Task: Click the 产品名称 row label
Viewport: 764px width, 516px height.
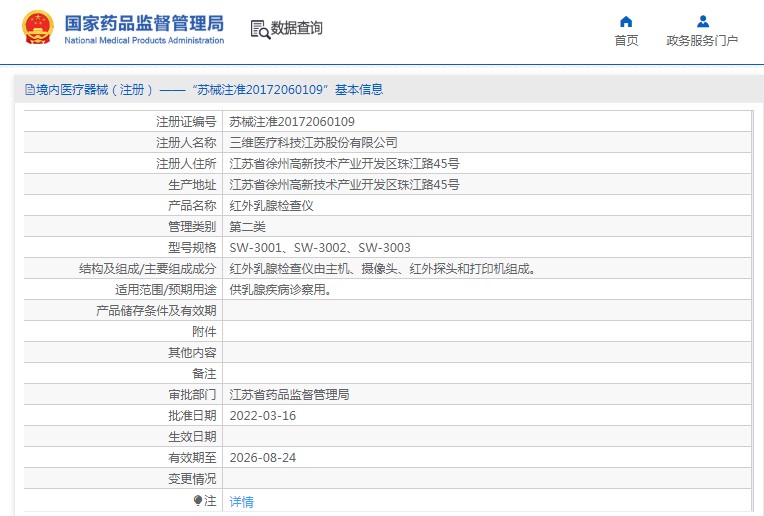Action: coord(192,206)
